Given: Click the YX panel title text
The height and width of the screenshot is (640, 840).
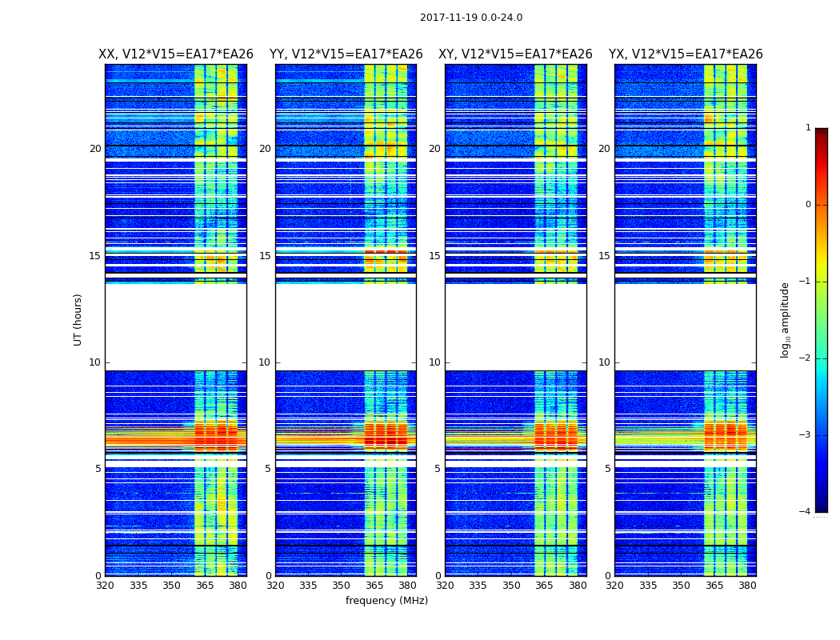Looking at the screenshot, I should point(685,54).
